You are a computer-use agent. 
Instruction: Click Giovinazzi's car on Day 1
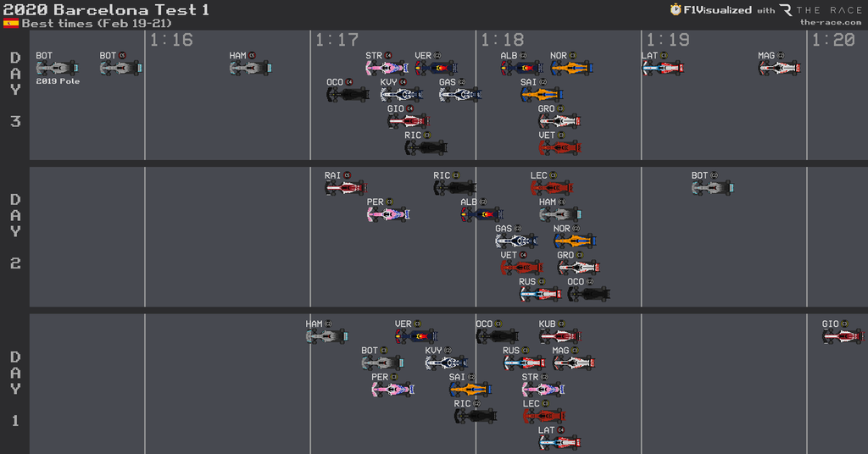(843, 336)
